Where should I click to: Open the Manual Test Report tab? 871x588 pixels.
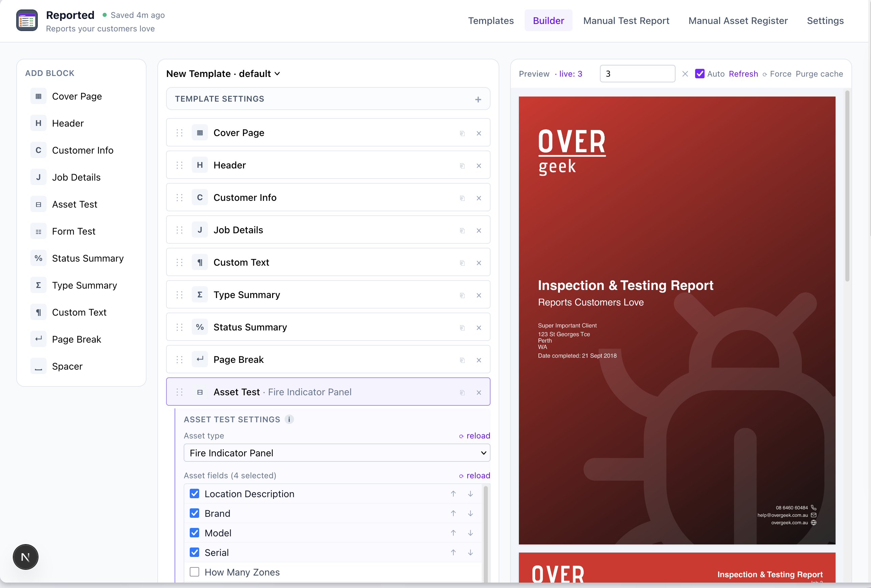tap(626, 21)
